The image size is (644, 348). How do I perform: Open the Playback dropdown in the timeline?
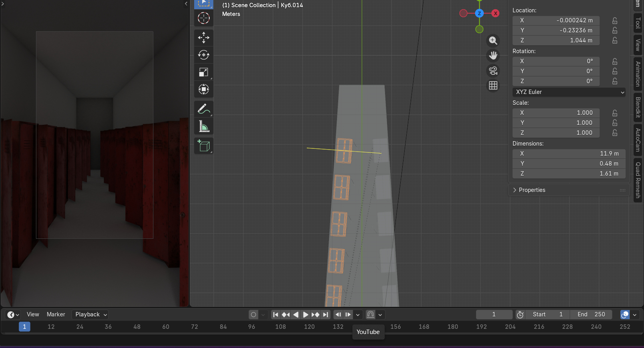91,314
